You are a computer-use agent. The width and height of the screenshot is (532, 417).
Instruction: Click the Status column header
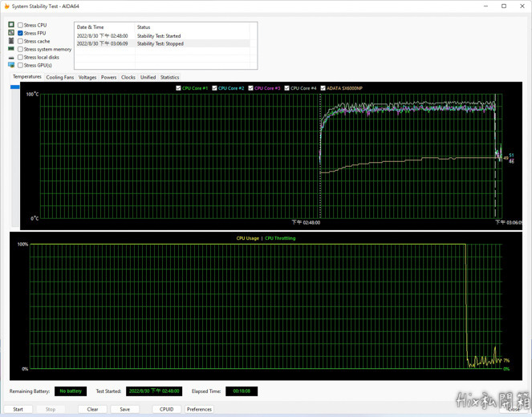193,26
